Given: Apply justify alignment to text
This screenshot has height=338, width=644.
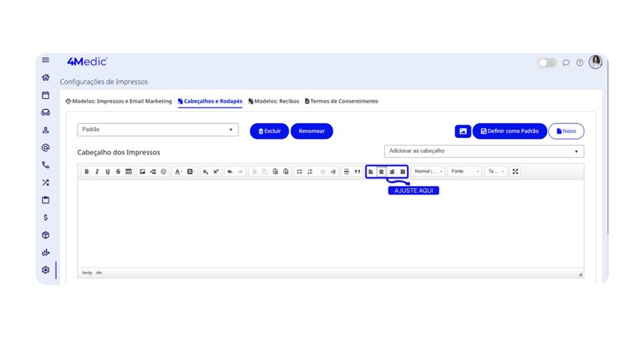Looking at the screenshot, I should pyautogui.click(x=402, y=172).
